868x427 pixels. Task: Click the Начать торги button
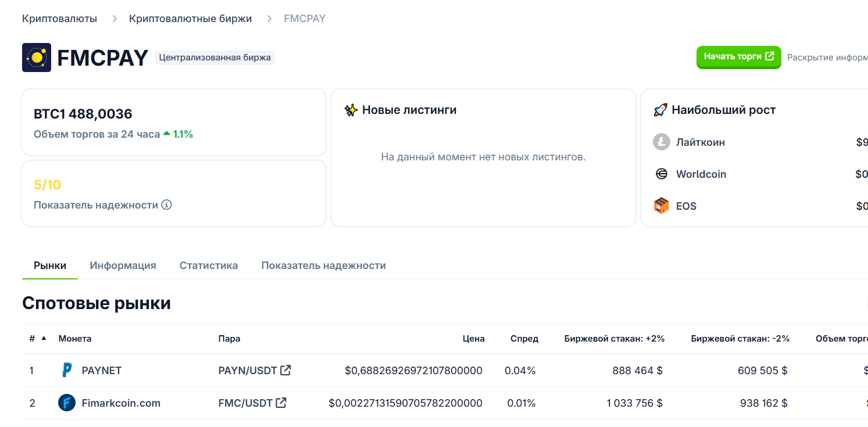(x=739, y=57)
